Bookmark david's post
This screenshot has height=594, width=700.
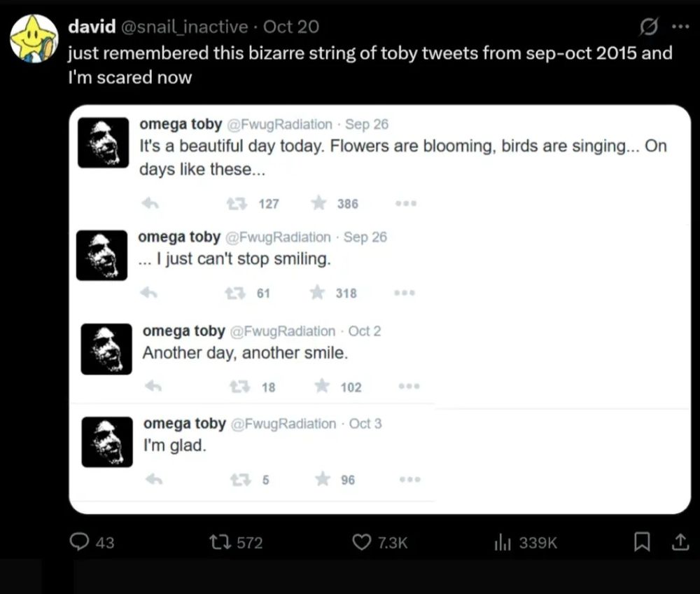coord(641,541)
